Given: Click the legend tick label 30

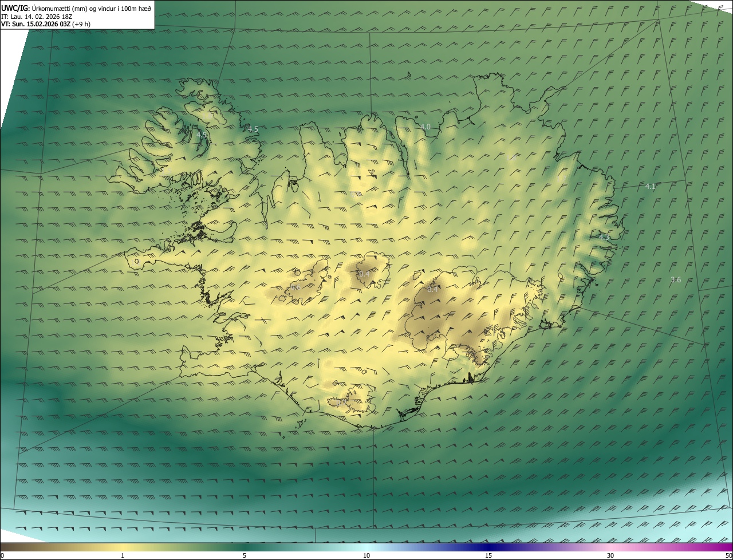Looking at the screenshot, I should coord(610,555).
